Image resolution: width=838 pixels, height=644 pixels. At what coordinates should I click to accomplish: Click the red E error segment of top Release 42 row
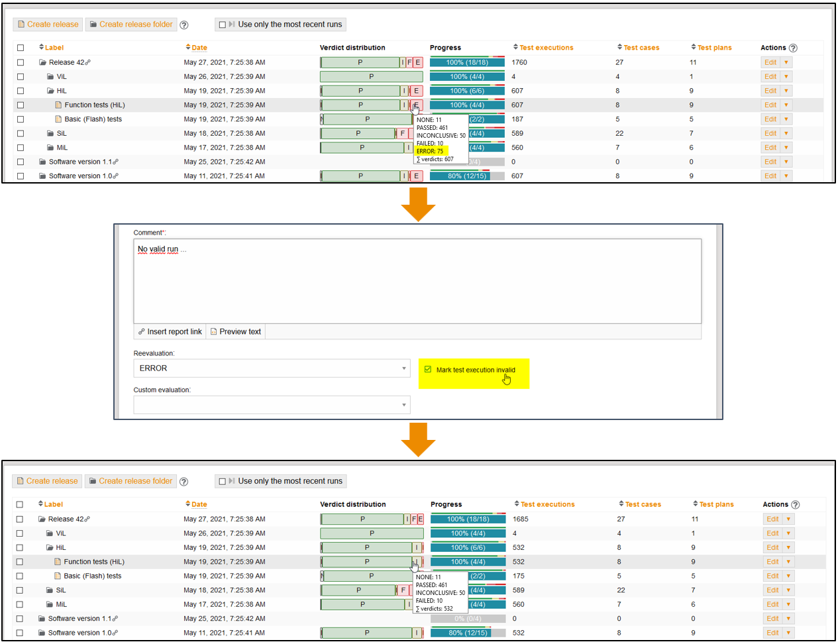418,62
